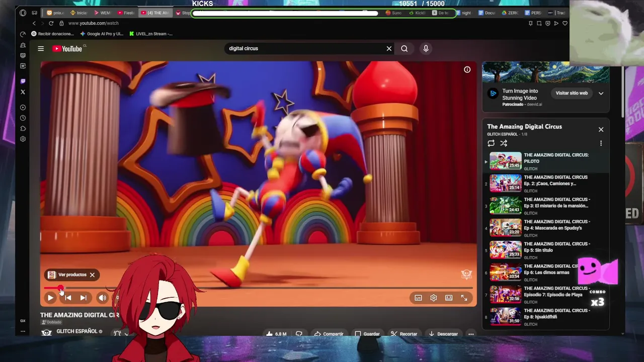
Task: Open 'LIVEL_zn Stream' bookmark
Action: coord(151,34)
